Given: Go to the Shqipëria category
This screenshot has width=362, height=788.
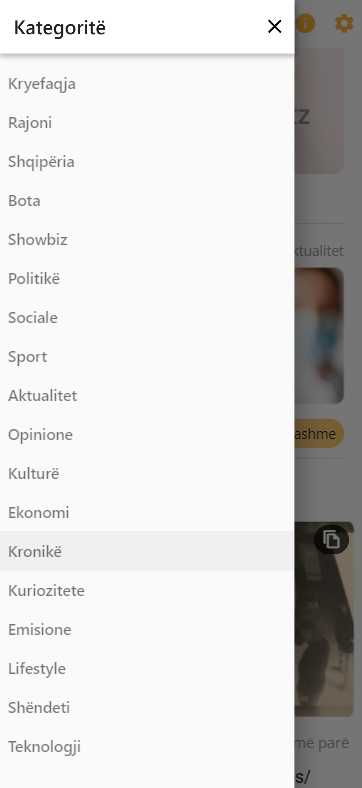Looking at the screenshot, I should [x=147, y=161].
